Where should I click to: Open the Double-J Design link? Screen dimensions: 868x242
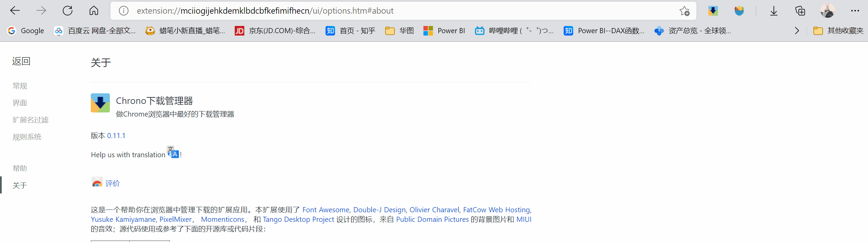pyautogui.click(x=379, y=210)
